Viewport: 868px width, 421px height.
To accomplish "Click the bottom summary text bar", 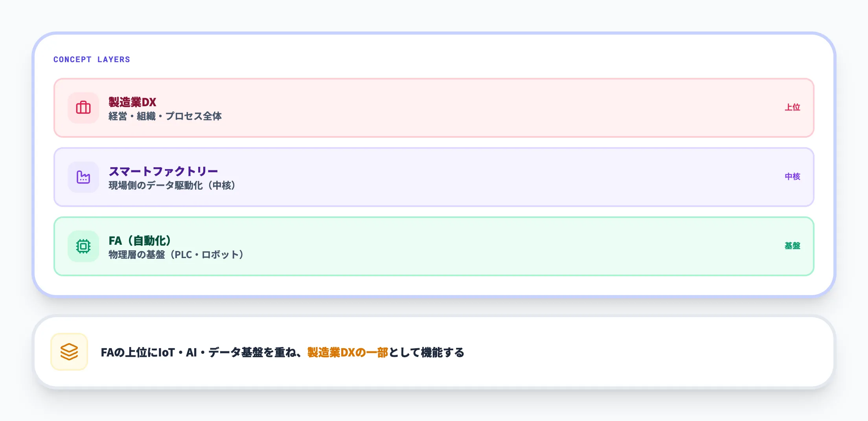I will 432,351.
